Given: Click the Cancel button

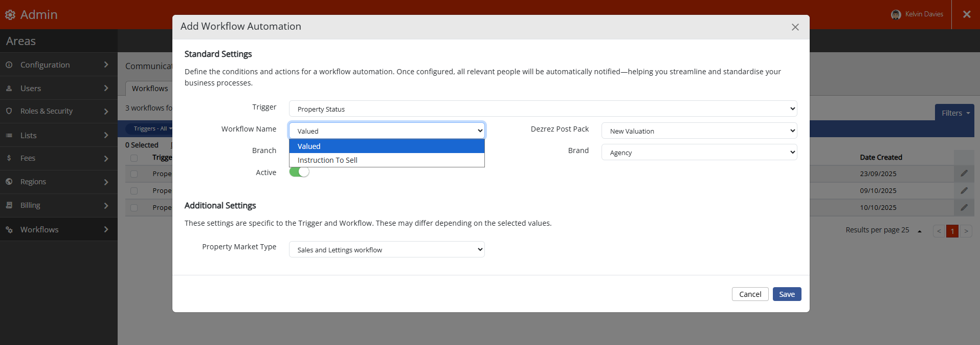Looking at the screenshot, I should (750, 294).
